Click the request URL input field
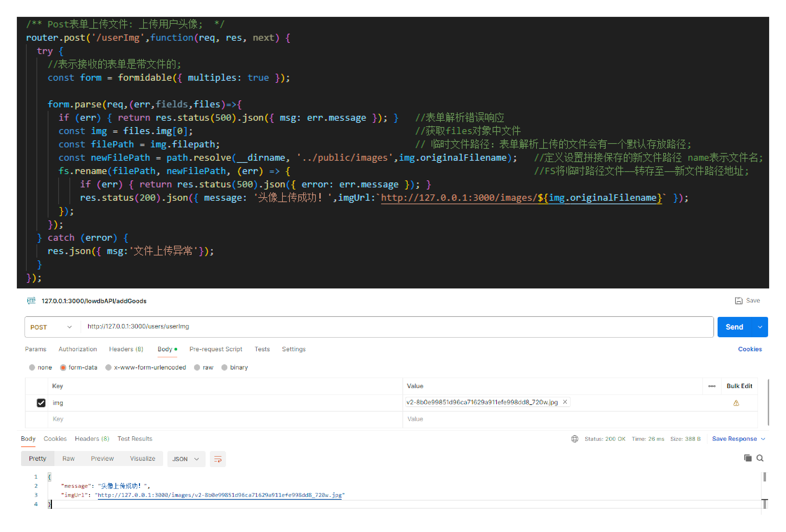This screenshot has width=786, height=532. (386, 327)
